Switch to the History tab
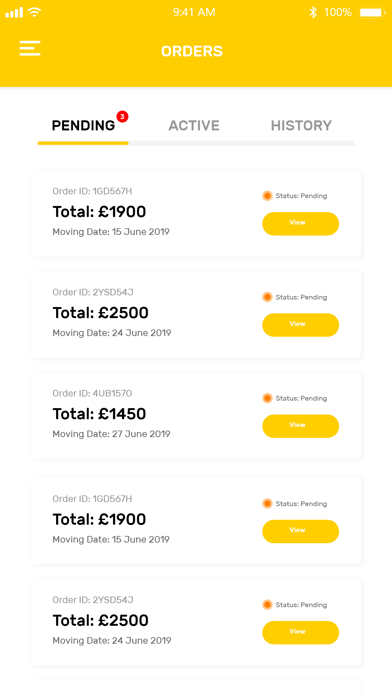The image size is (392, 696). [x=301, y=126]
